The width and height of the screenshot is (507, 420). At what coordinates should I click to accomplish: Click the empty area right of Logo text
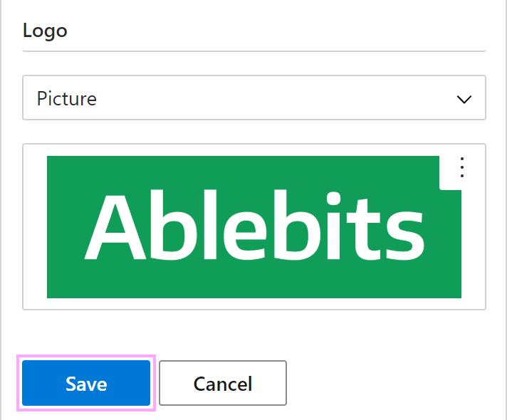276,32
